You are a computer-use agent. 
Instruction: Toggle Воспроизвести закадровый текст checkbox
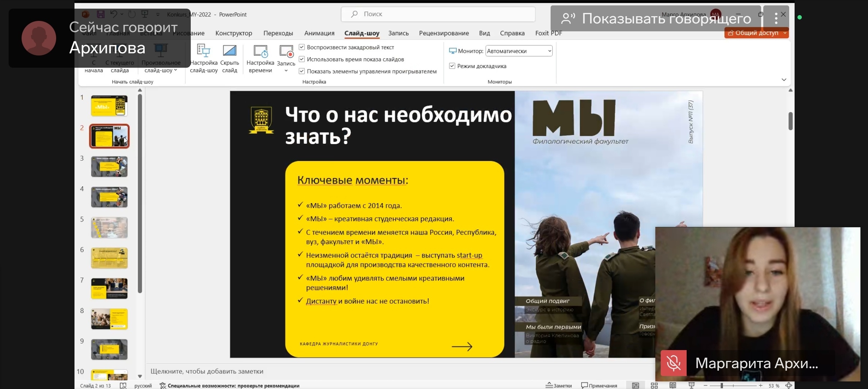pyautogui.click(x=302, y=47)
